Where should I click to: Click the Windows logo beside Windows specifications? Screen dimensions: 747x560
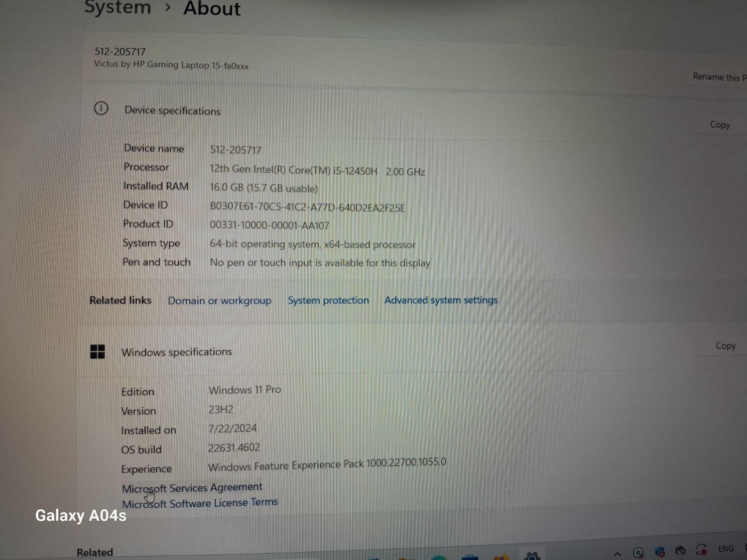(x=98, y=351)
